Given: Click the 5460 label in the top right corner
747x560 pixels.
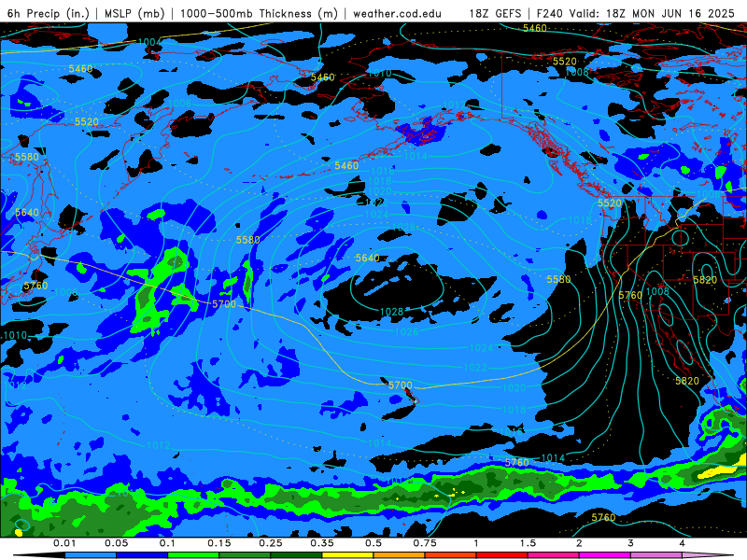Looking at the screenshot, I should (x=534, y=29).
